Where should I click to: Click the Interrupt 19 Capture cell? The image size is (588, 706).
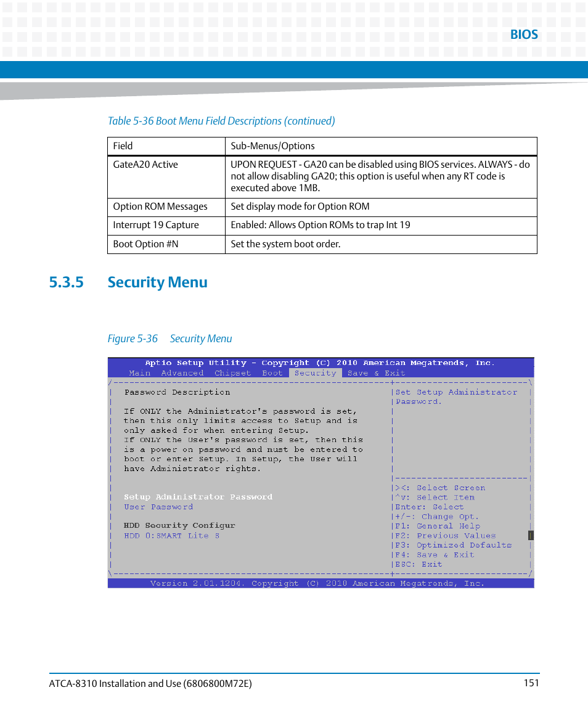click(x=166, y=226)
